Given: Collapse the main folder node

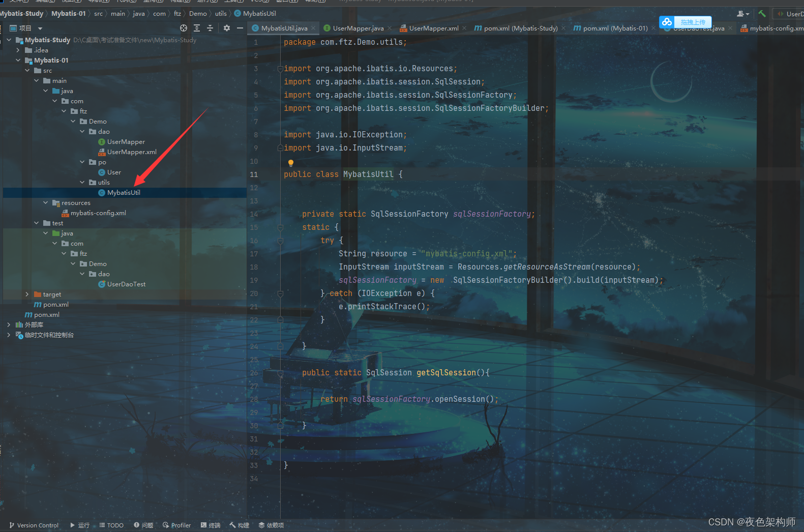Looking at the screenshot, I should [x=37, y=80].
